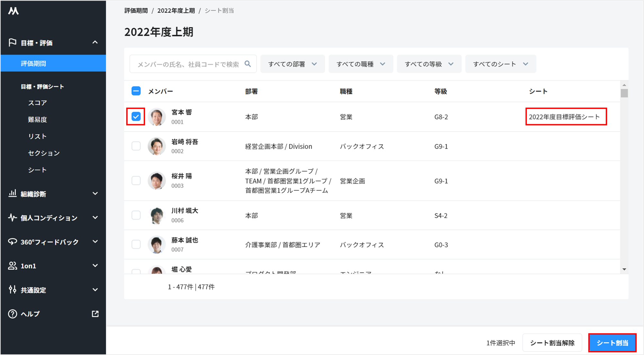
Task: Open the すべての職種 dropdown filter
Action: click(361, 64)
